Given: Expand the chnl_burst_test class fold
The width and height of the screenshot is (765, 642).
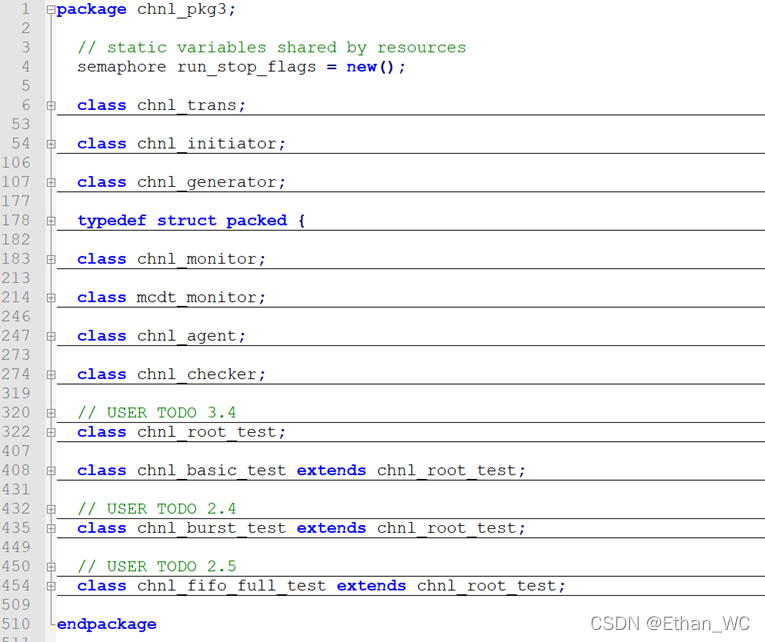Looking at the screenshot, I should 51,528.
